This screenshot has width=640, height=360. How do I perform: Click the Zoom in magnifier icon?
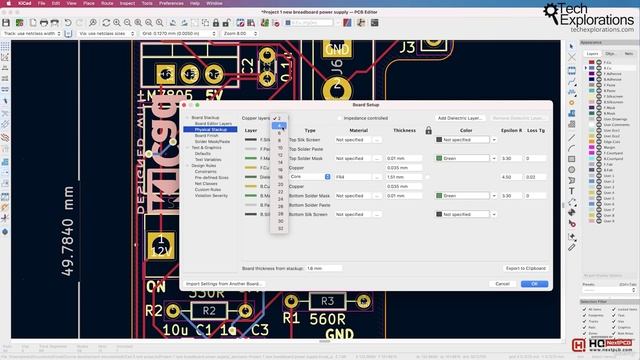point(117,23)
